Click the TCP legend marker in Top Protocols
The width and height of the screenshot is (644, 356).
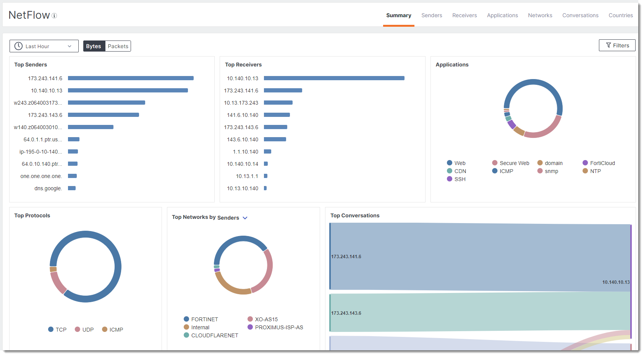coord(50,329)
